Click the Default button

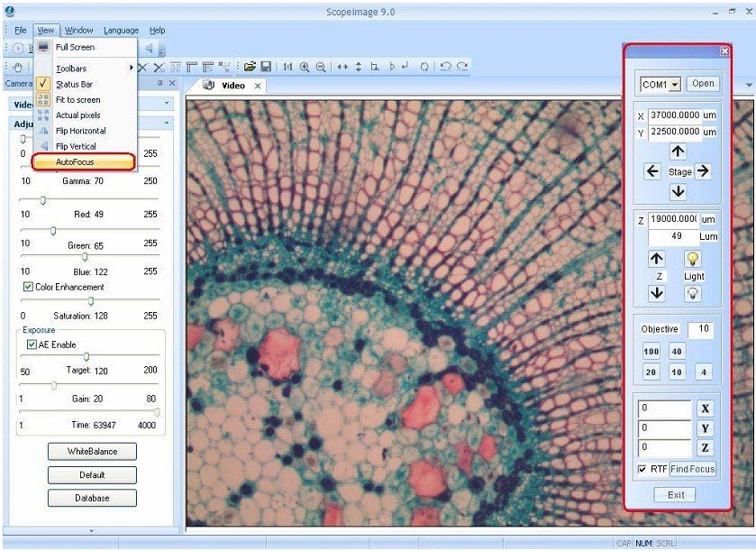[x=92, y=474]
